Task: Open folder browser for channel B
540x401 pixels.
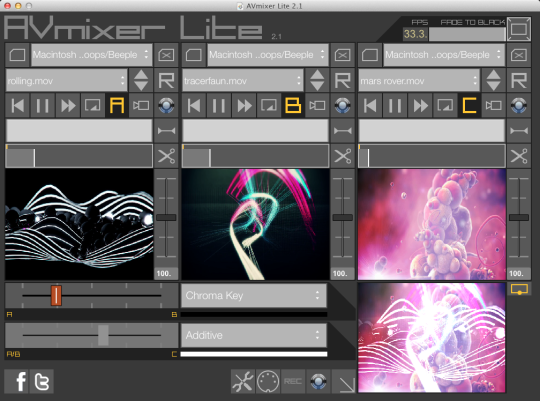Action: (194, 55)
